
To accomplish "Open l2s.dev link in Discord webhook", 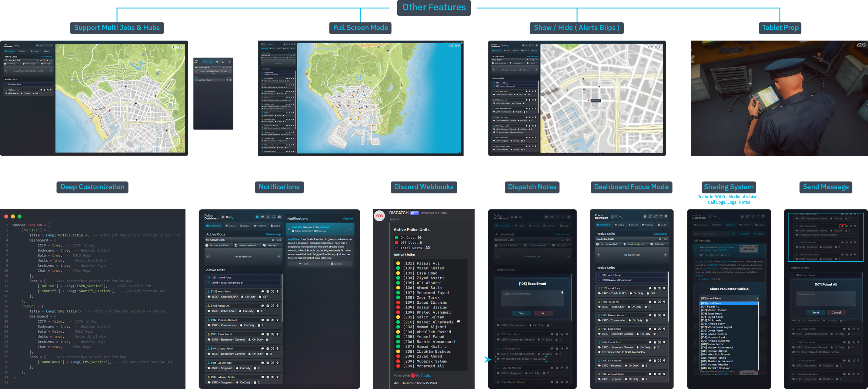I will 426,376.
